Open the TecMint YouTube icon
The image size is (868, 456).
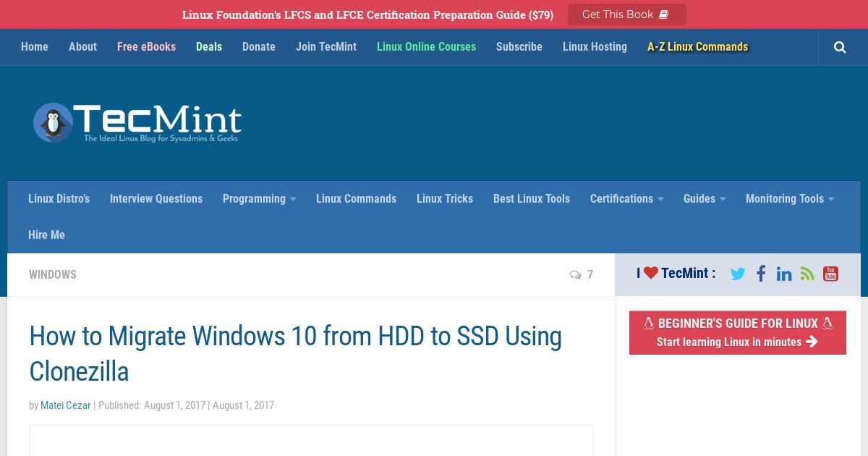tap(830, 274)
